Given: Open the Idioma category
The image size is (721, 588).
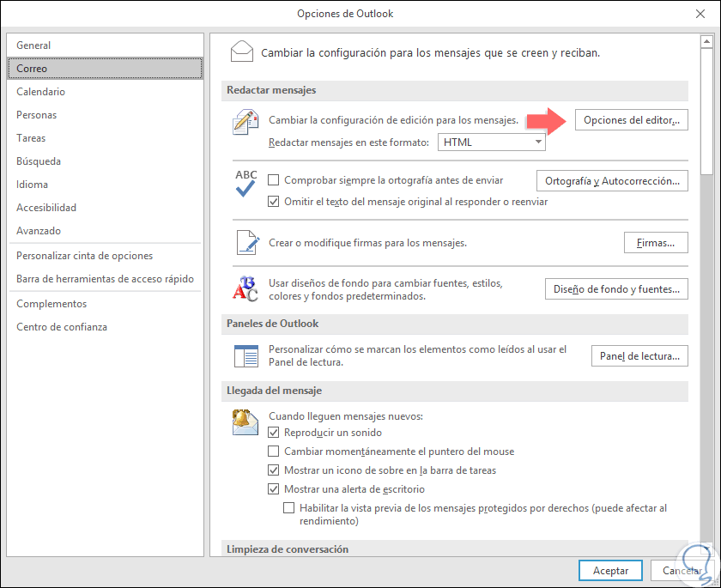Looking at the screenshot, I should tap(106, 185).
